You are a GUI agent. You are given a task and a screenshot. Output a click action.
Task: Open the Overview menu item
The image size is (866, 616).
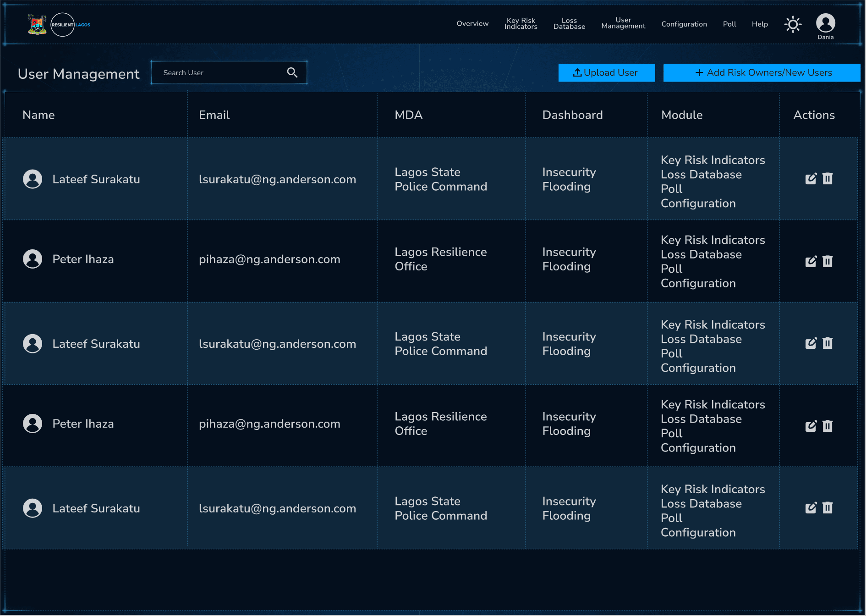(472, 24)
